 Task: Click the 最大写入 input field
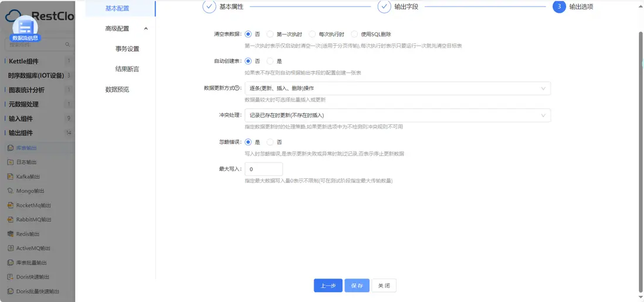(264, 169)
